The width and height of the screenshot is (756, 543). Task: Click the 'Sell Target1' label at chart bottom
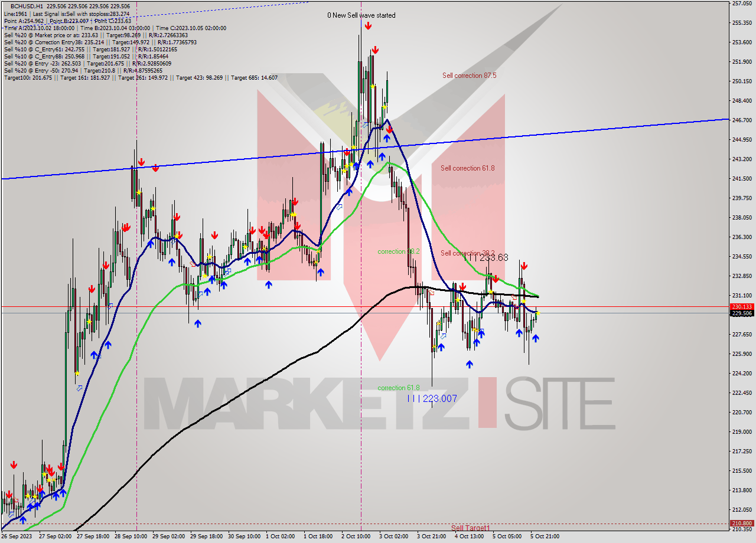[x=471, y=528]
